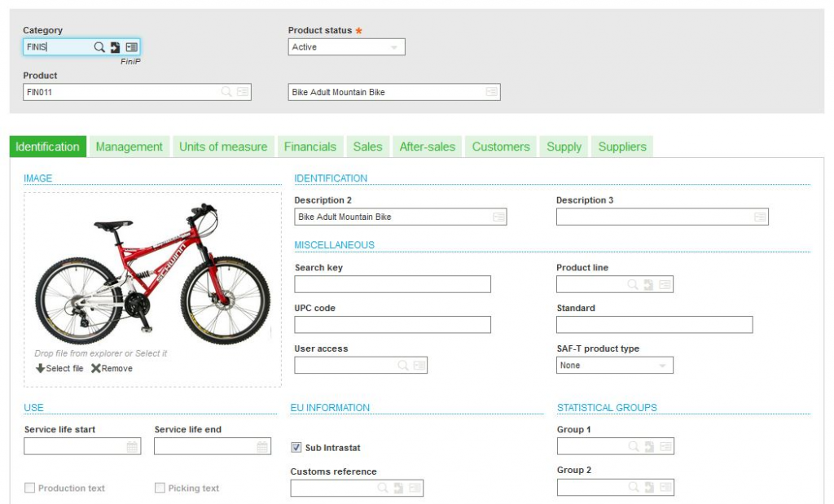Image resolution: width=834 pixels, height=504 pixels.
Task: Click the User access search magnifier icon
Action: [x=403, y=366]
